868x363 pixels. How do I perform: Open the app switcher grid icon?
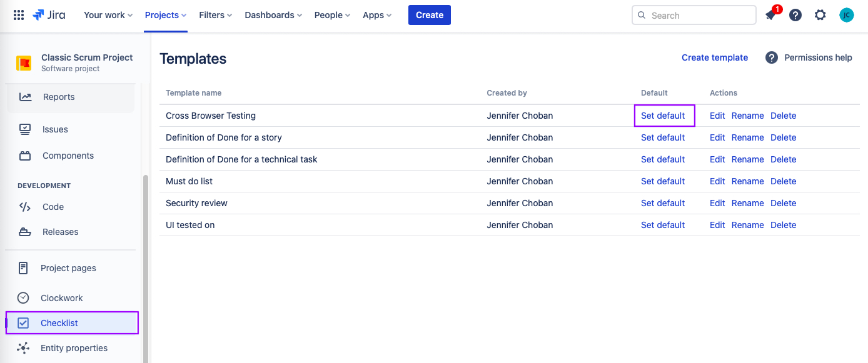(x=19, y=15)
